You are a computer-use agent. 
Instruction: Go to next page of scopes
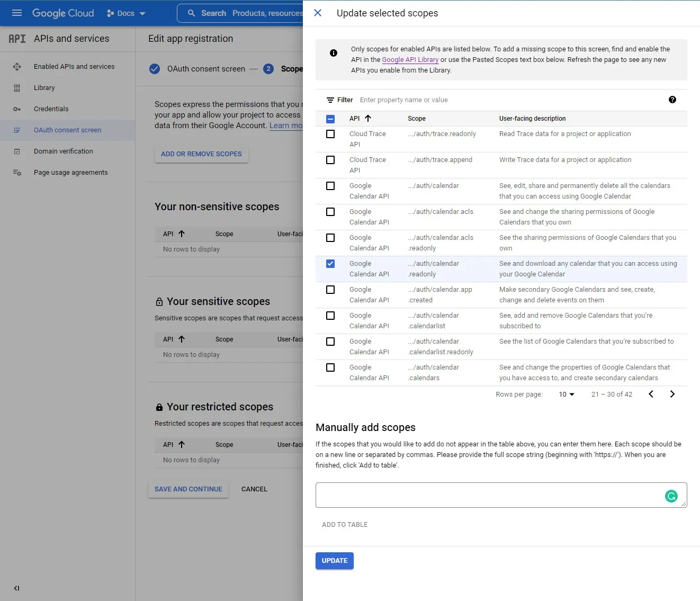pos(672,394)
